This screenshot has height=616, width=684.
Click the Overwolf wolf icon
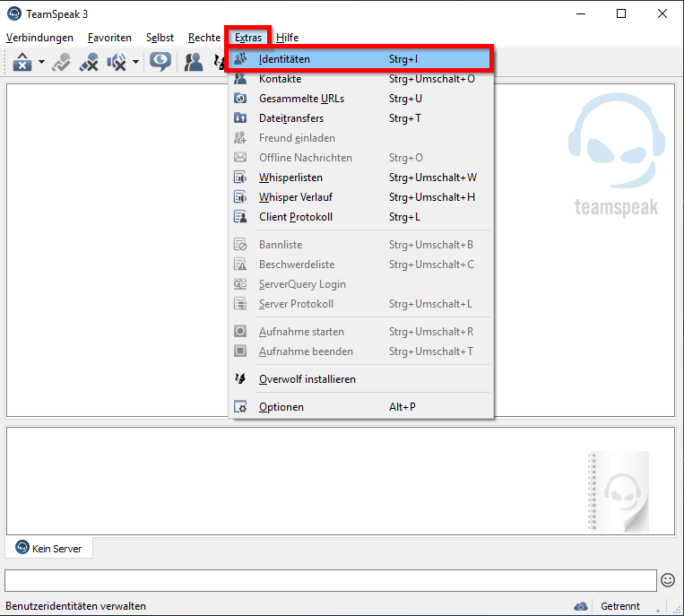coord(240,379)
